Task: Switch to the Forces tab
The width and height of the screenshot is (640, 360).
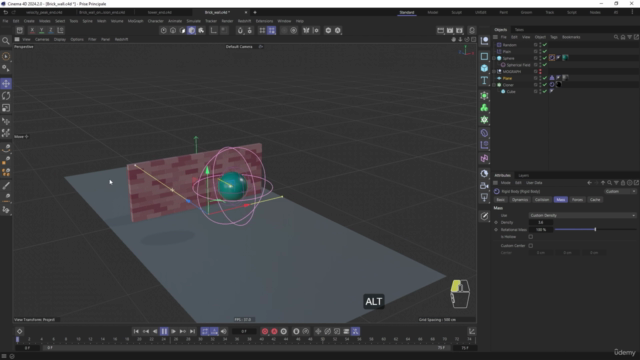Action: click(x=577, y=200)
